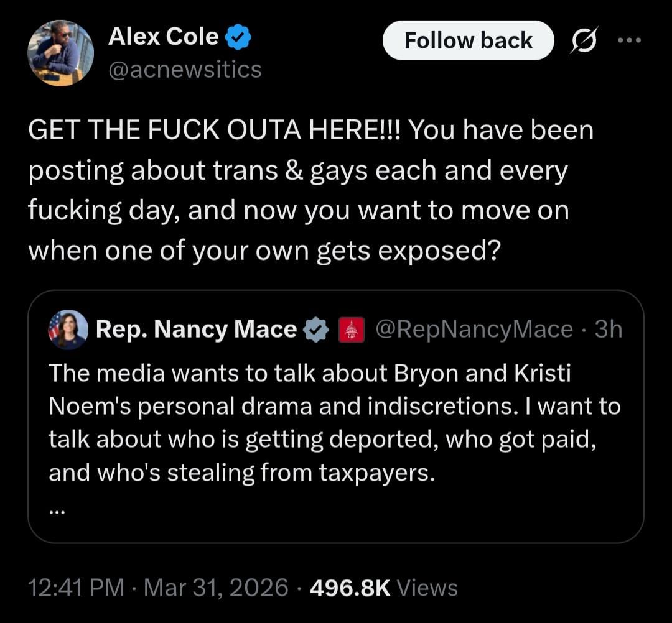
Task: Click the main post text starting "GET THE"
Action: click(299, 190)
